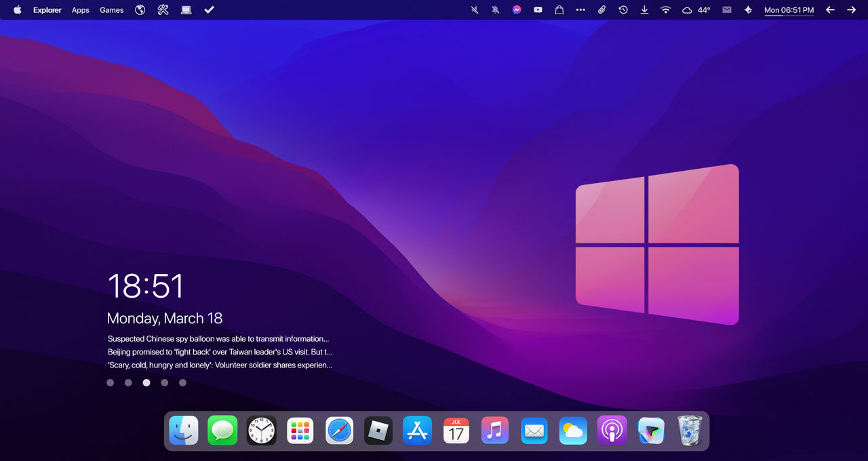Image resolution: width=868 pixels, height=461 pixels.
Task: Open the Apps menu
Action: click(81, 10)
